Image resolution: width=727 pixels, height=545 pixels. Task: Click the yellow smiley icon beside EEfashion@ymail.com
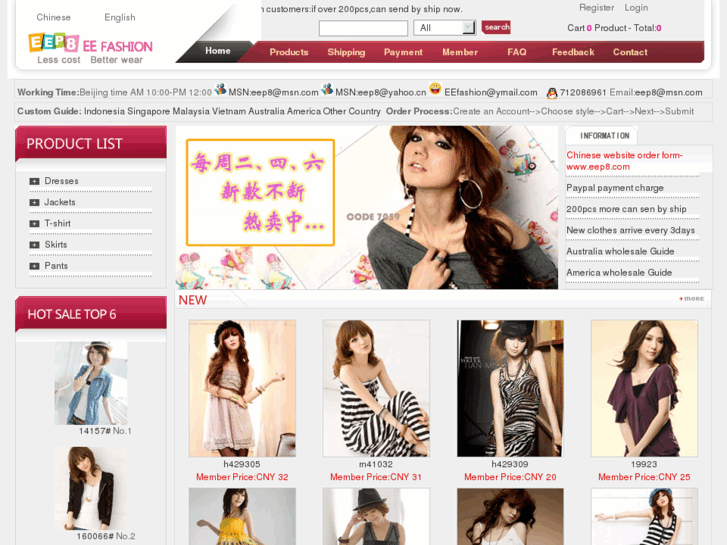pos(435,88)
